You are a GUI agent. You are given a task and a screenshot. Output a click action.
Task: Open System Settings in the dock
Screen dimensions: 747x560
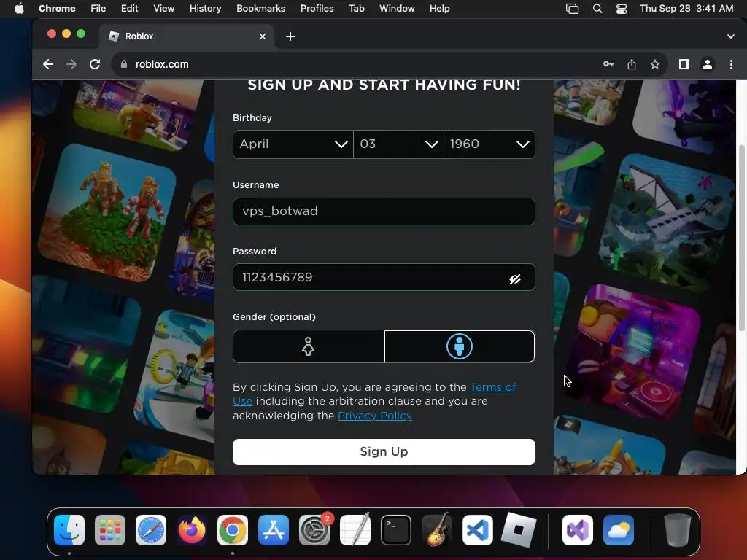coord(314,530)
